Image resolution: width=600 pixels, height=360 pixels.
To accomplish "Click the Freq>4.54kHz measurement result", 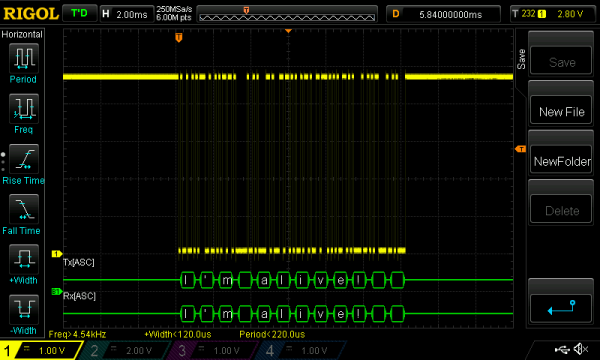I will pyautogui.click(x=77, y=334).
